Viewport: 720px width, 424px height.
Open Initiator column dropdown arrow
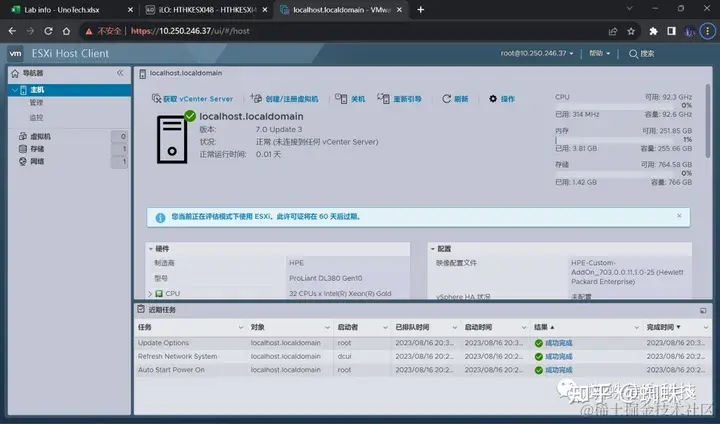[x=385, y=328]
